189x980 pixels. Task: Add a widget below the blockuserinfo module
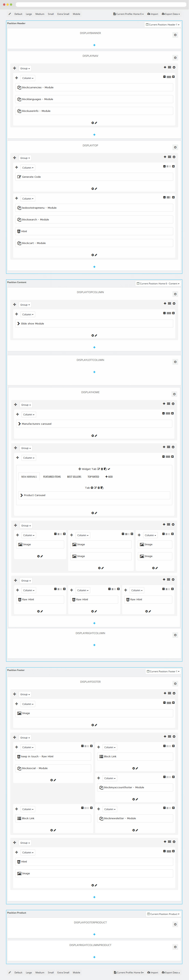93,123
